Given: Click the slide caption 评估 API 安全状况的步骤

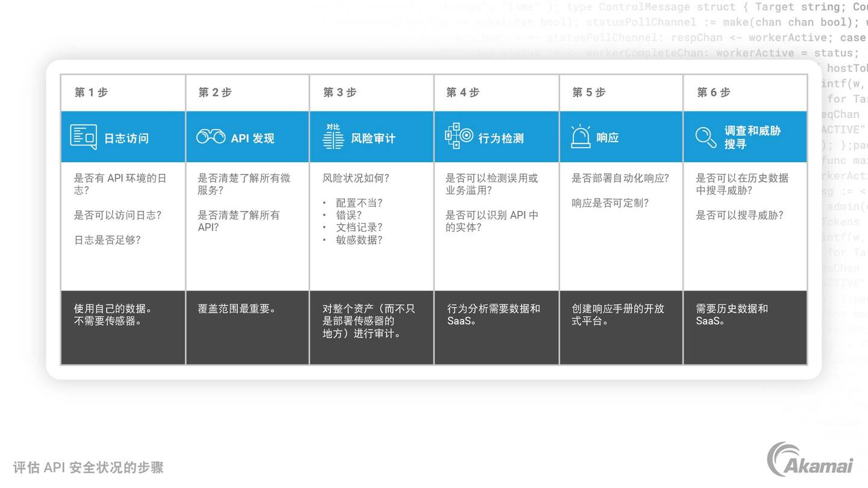Looking at the screenshot, I should (x=88, y=468).
